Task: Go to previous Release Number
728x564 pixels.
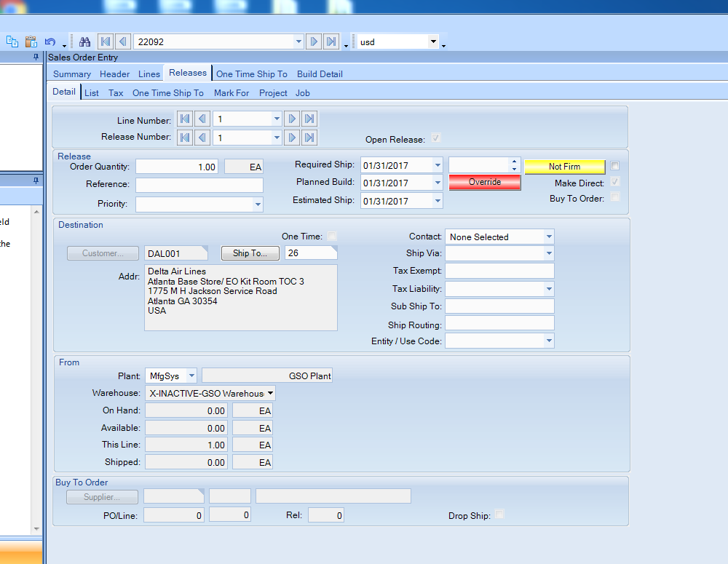Action: point(202,137)
